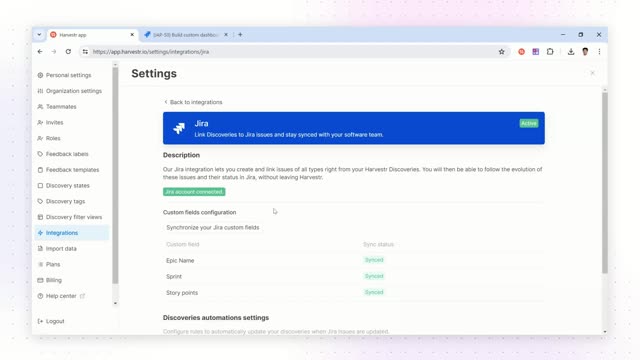Image resolution: width=640 pixels, height=360 pixels.
Task: Click Jira account connected badge
Action: [194, 192]
